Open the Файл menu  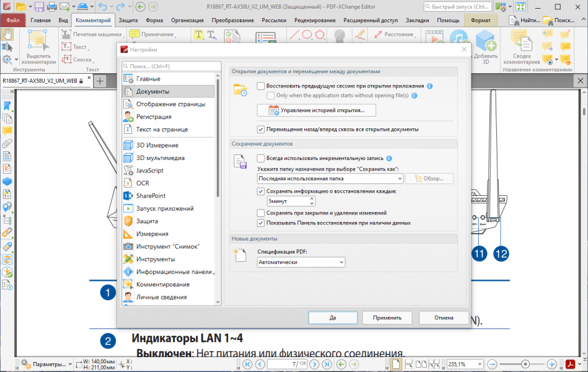click(x=13, y=20)
